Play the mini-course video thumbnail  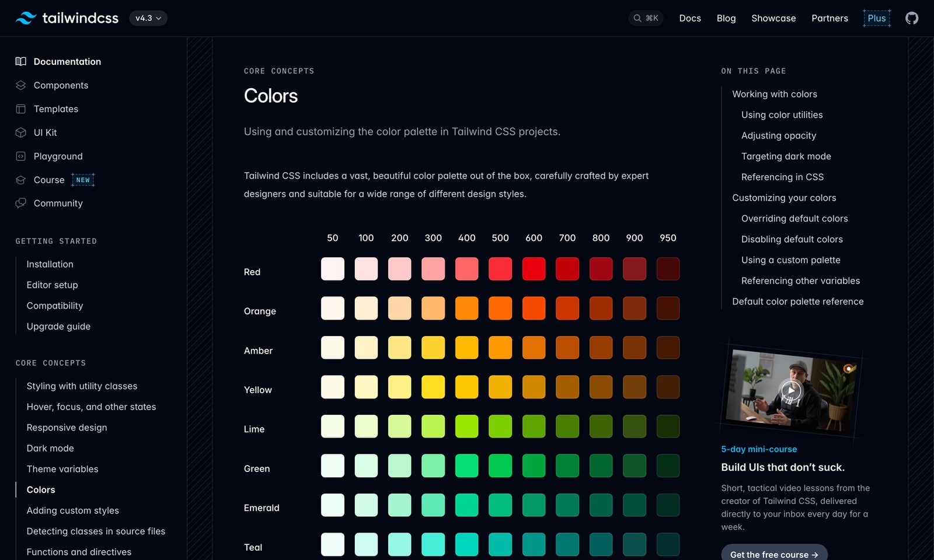(x=791, y=390)
